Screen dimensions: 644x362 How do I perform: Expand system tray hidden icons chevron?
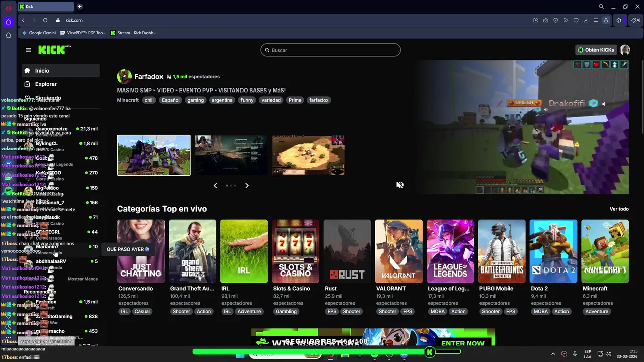click(553, 354)
